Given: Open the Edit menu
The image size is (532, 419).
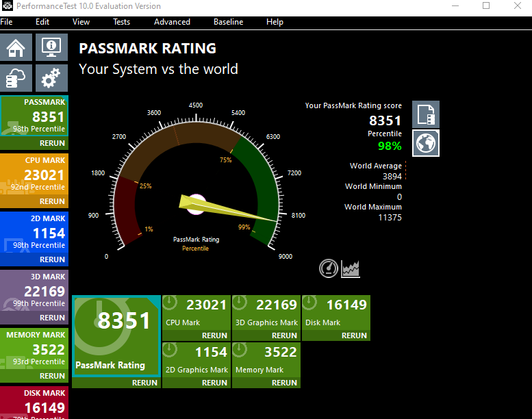Looking at the screenshot, I should click(x=42, y=22).
